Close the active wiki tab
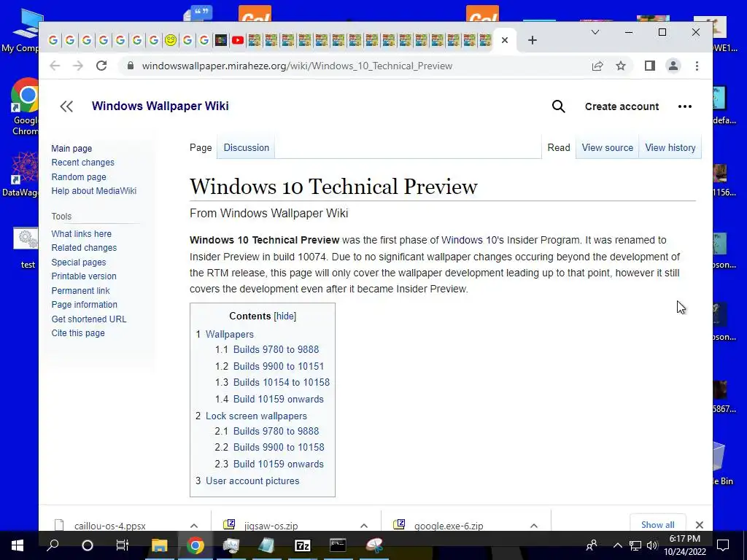Image resolution: width=747 pixels, height=560 pixels. [x=505, y=40]
